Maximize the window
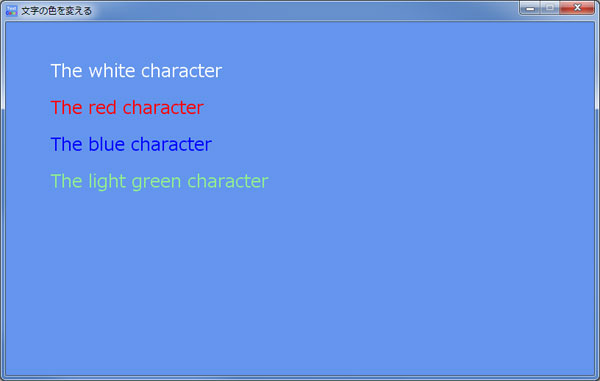 click(x=550, y=8)
